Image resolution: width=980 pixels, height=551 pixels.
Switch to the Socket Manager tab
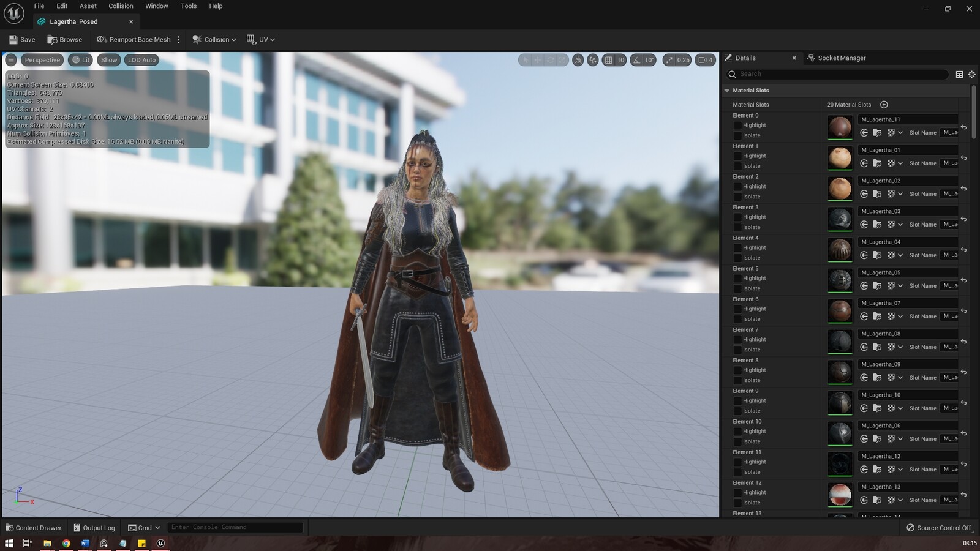pyautogui.click(x=837, y=58)
